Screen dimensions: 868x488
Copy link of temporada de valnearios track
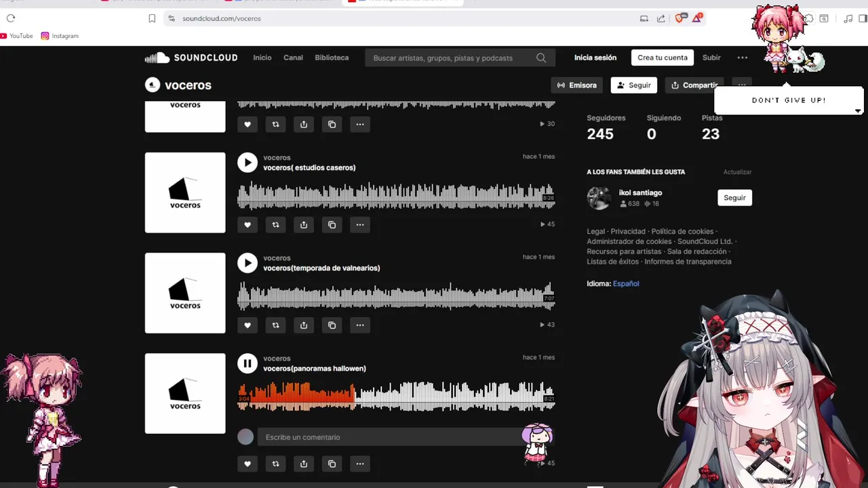(x=332, y=325)
